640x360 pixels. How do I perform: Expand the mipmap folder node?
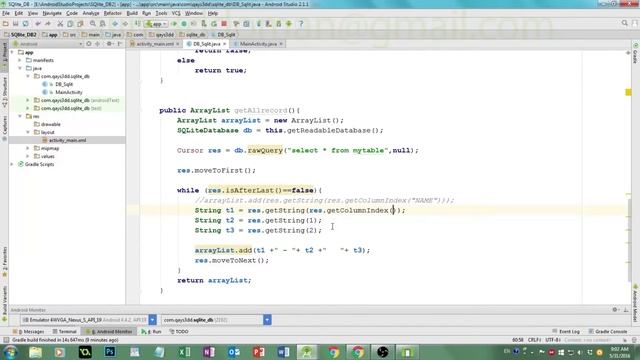[x=28, y=148]
